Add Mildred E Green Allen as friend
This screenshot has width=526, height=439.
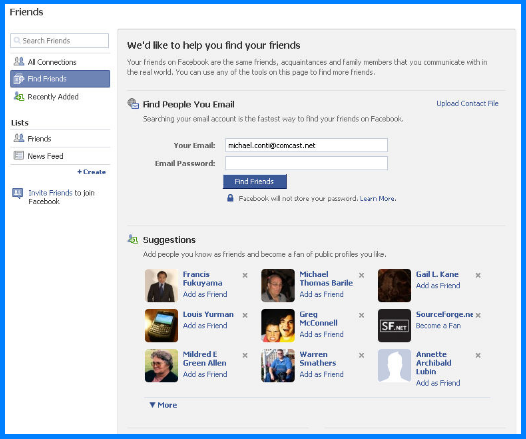(205, 374)
